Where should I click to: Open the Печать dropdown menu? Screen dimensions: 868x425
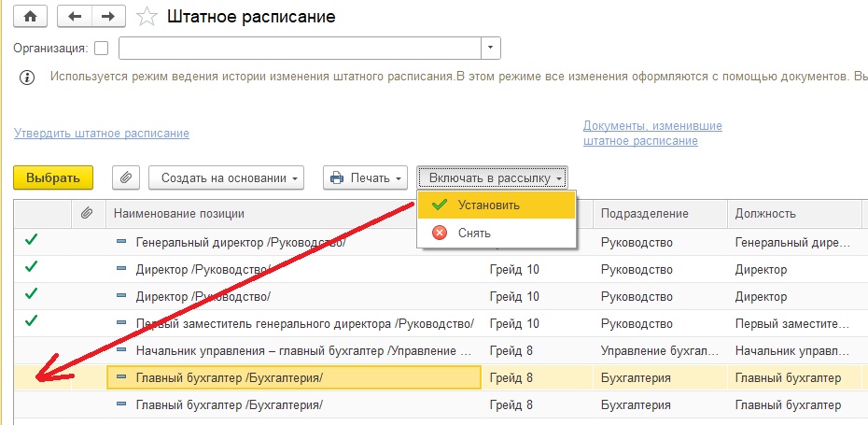pyautogui.click(x=365, y=177)
